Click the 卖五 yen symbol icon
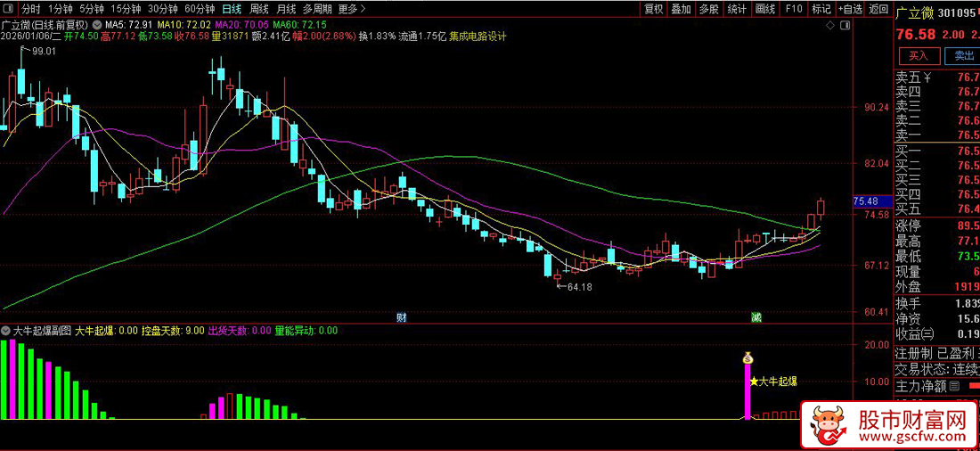Screen dimensions: 980x451 tap(928, 78)
